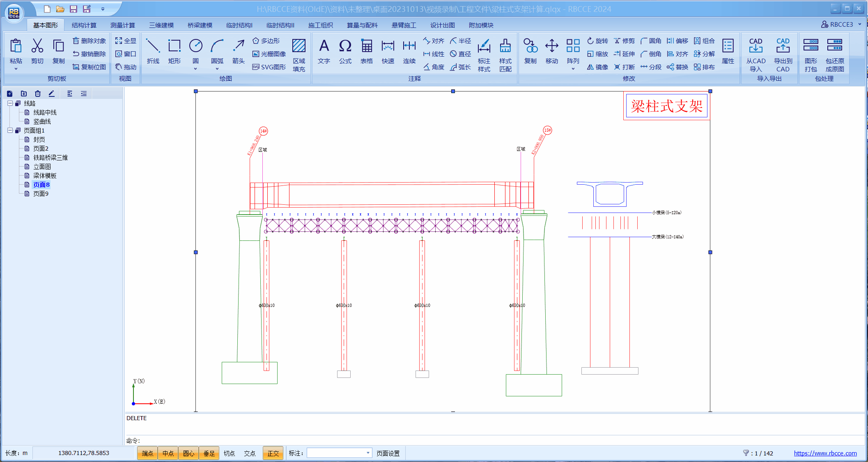Click the 删除对象 button
The width and height of the screenshot is (868, 462).
89,41
